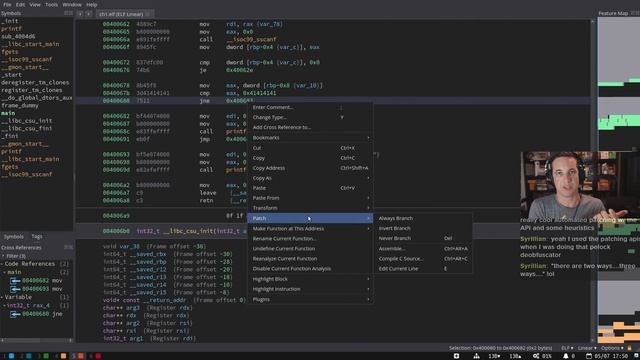
Task: Expand the Transform submenu
Action: [310, 208]
